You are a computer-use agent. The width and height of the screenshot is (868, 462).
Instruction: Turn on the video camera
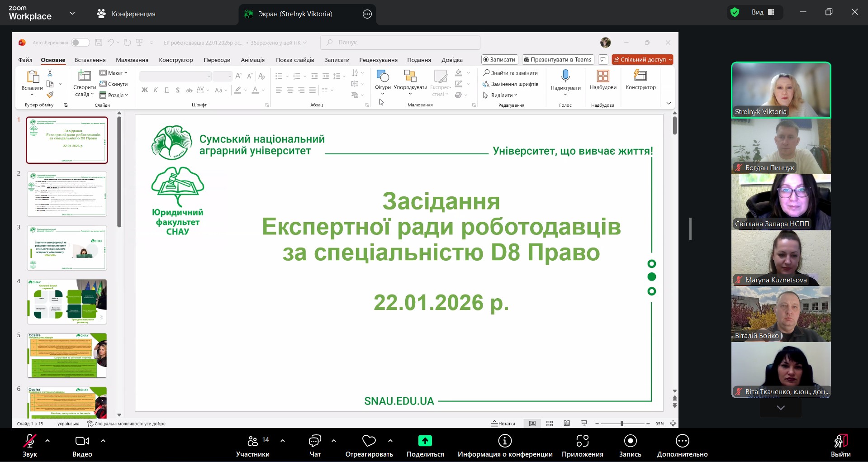click(x=82, y=441)
